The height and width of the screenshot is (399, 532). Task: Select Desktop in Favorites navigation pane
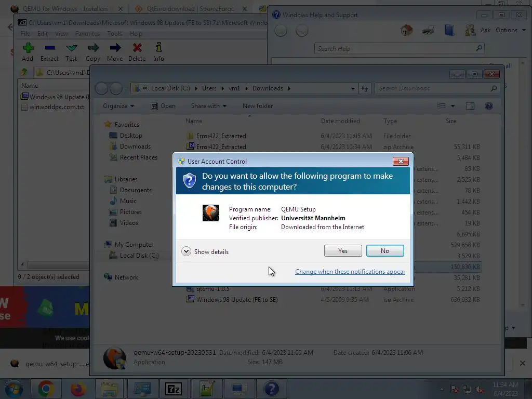126,136
